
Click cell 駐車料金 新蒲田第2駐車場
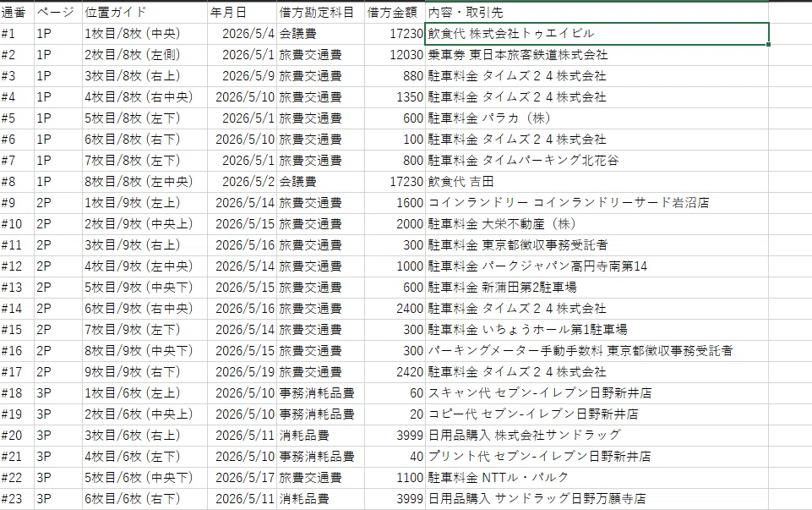pos(597,288)
